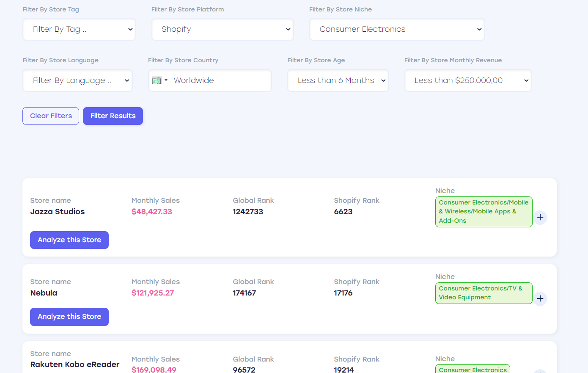This screenshot has height=373, width=588.
Task: Click the plus icon for Jazza Studios
Action: click(x=540, y=218)
